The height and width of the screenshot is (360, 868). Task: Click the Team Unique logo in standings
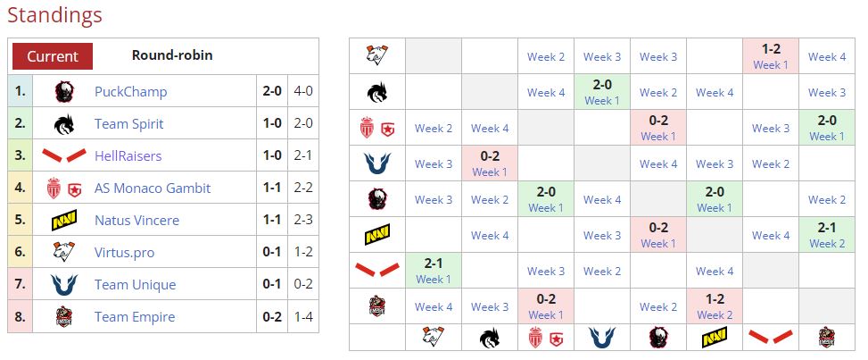click(x=64, y=284)
